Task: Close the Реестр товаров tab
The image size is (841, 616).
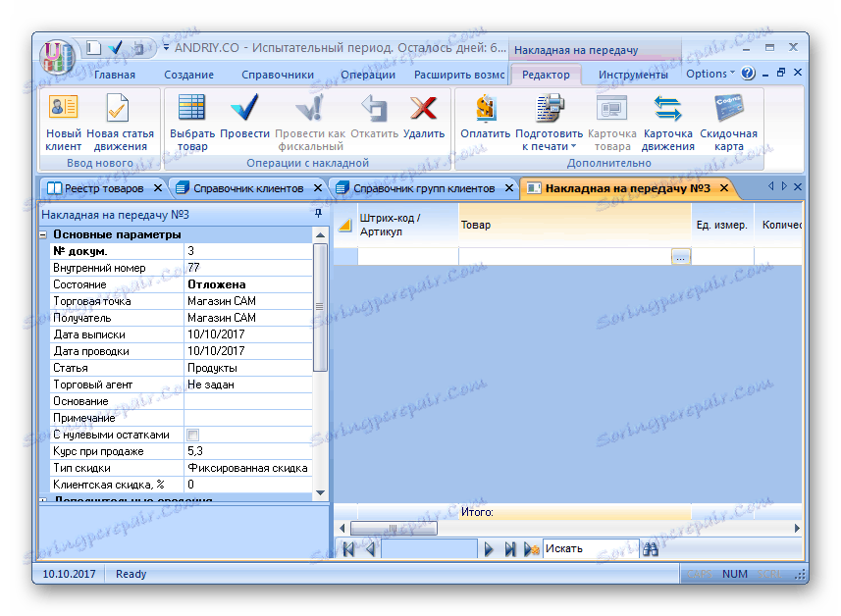Action: coord(158,187)
